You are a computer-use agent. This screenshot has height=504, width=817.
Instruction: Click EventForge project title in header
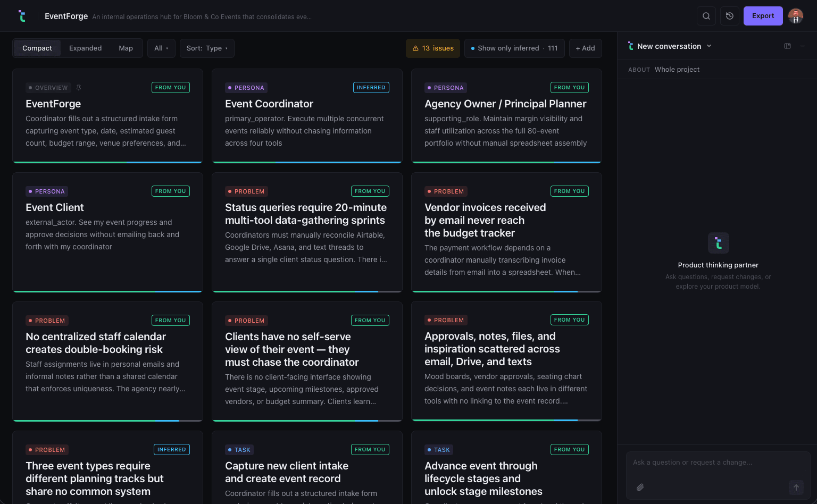pyautogui.click(x=66, y=16)
